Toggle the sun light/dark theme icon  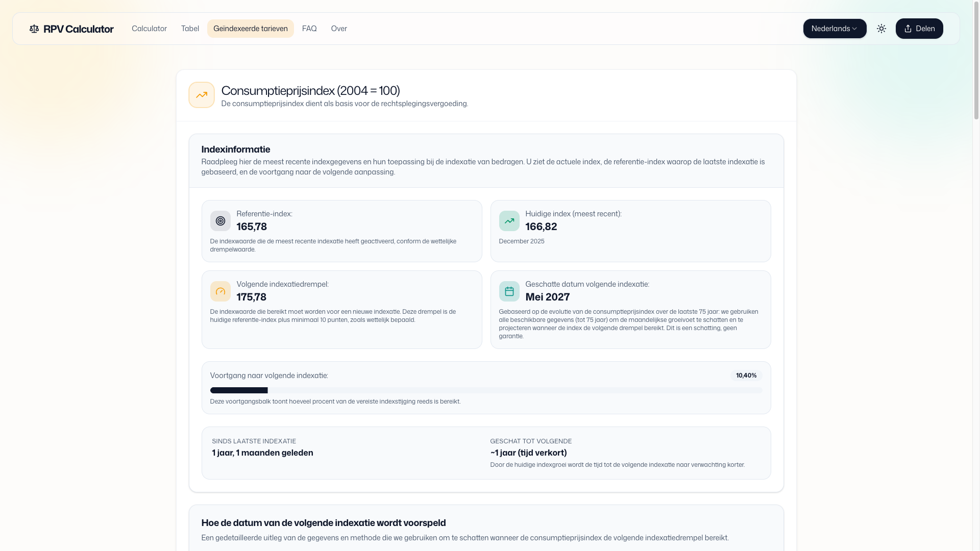[881, 29]
